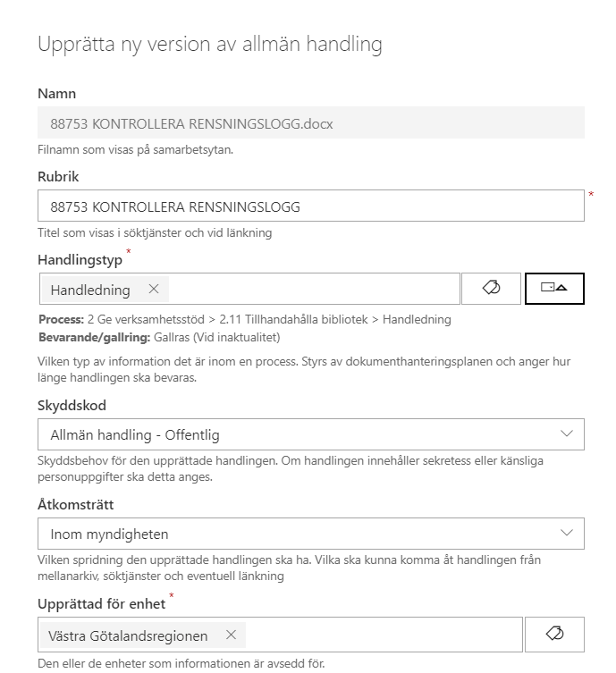Image resolution: width=616 pixels, height=673 pixels.
Task: Open the tag picker for Upprättad för enhet
Action: [x=554, y=635]
